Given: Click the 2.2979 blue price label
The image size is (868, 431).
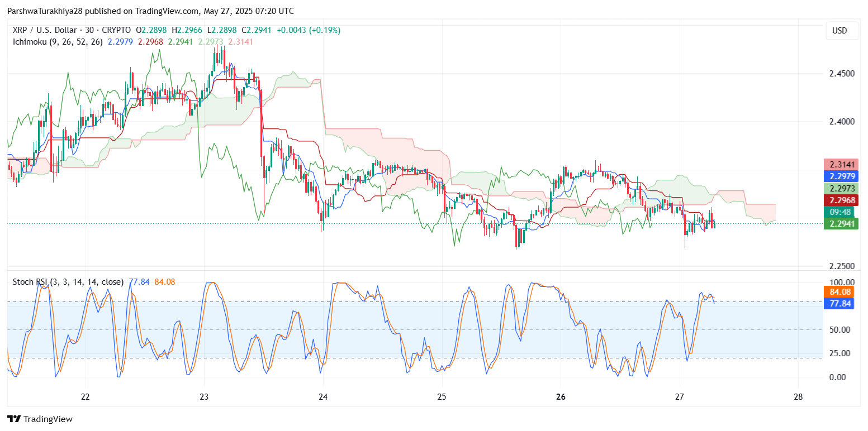Looking at the screenshot, I should tap(839, 176).
